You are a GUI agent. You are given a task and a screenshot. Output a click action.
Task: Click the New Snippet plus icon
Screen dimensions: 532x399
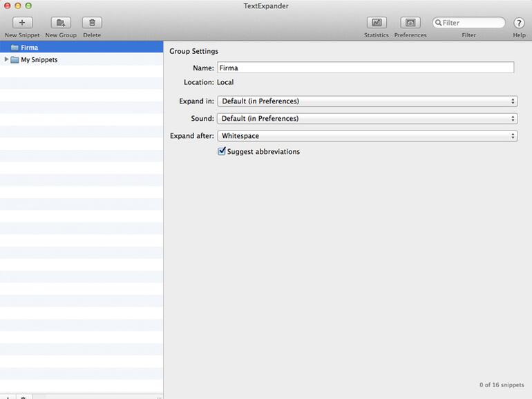coord(22,23)
